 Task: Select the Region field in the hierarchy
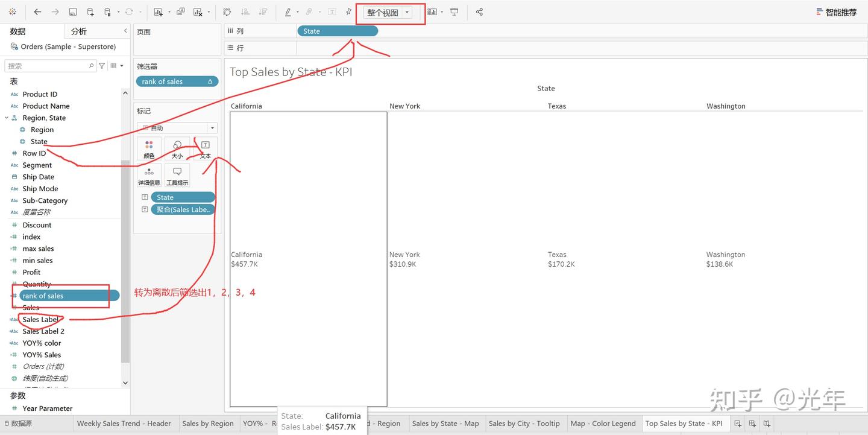point(42,130)
